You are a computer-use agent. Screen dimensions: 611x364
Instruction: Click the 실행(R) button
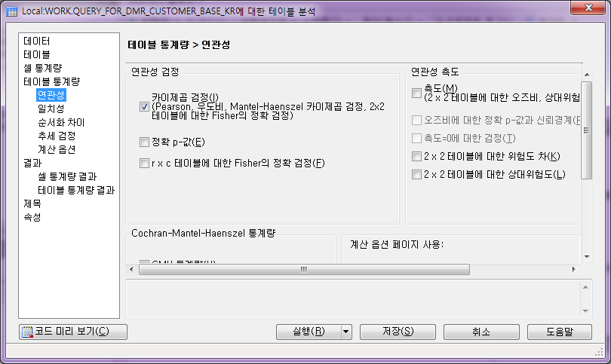tap(309, 332)
